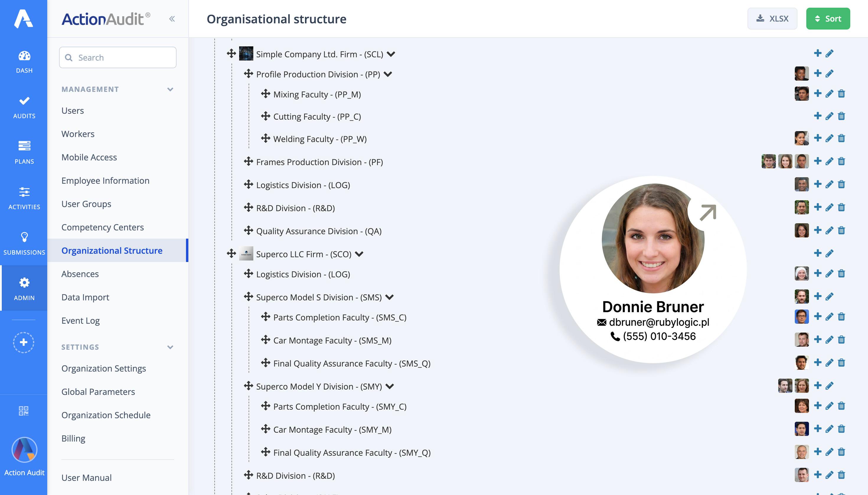The image size is (868, 495).
Task: Open the Users menu item
Action: [x=72, y=111]
